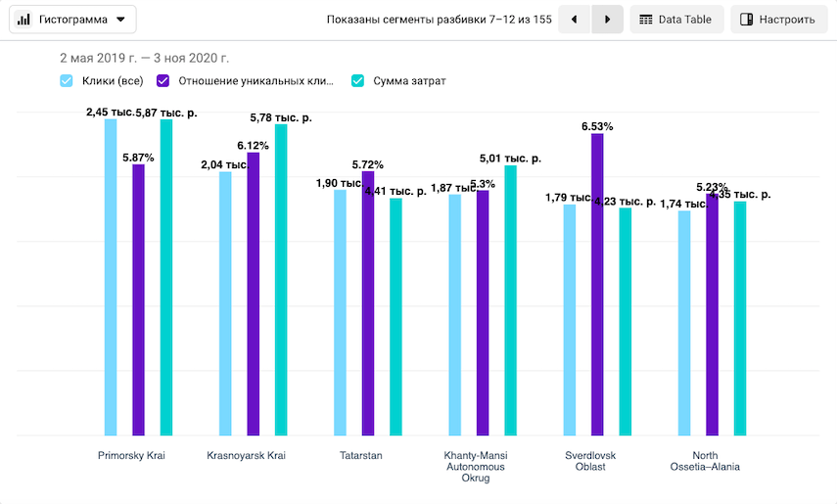Image resolution: width=837 pixels, height=504 pixels.
Task: Select North Ossetia purple 5.23% bar
Action: pos(712,315)
